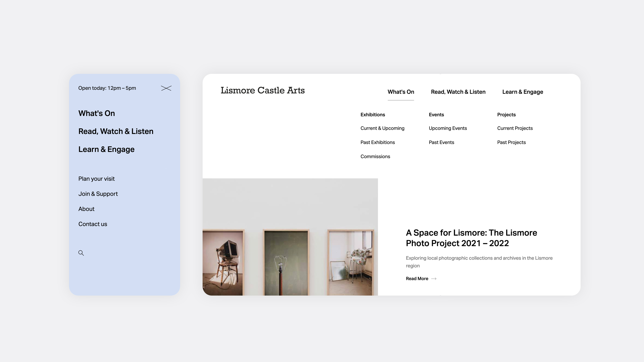Open Past Exhibitions link
This screenshot has height=362, width=644.
pyautogui.click(x=377, y=142)
